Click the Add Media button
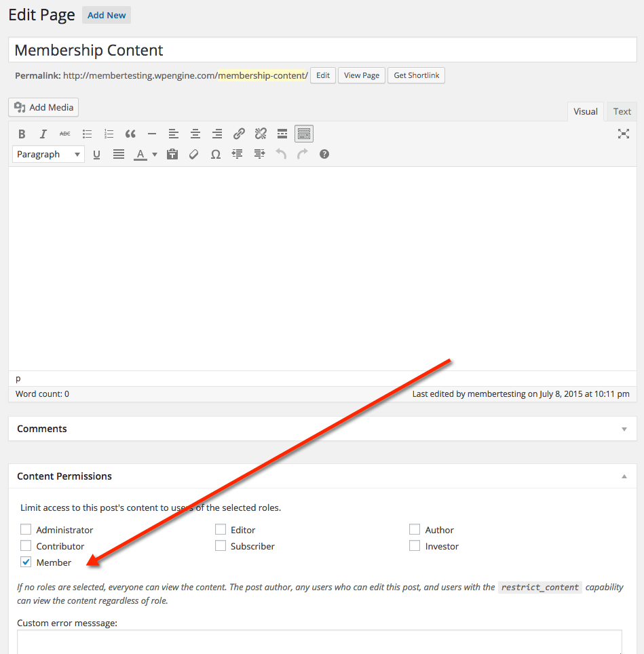 coord(44,107)
